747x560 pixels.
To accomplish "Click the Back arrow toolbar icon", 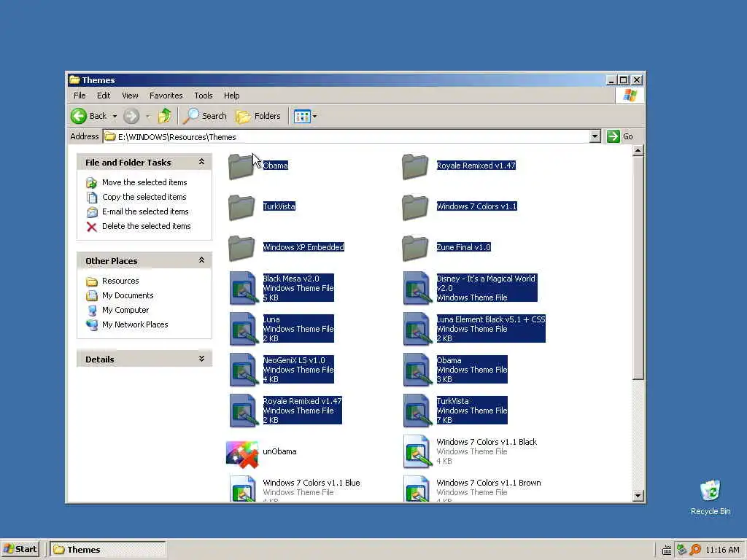I will 79,116.
